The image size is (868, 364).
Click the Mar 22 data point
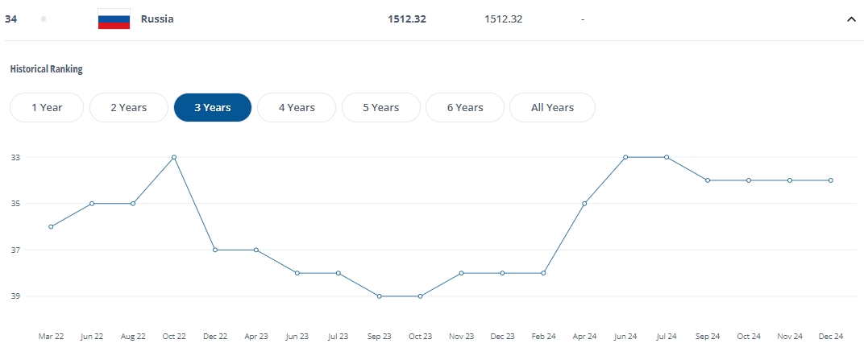(51, 226)
